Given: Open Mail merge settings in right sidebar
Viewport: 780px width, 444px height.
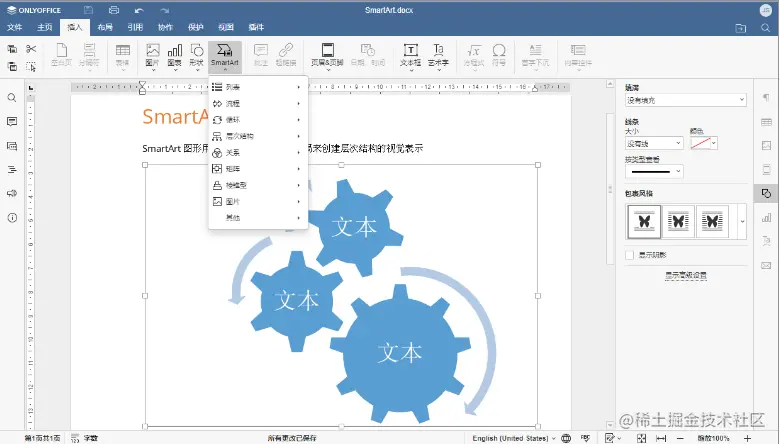Looking at the screenshot, I should 766,266.
